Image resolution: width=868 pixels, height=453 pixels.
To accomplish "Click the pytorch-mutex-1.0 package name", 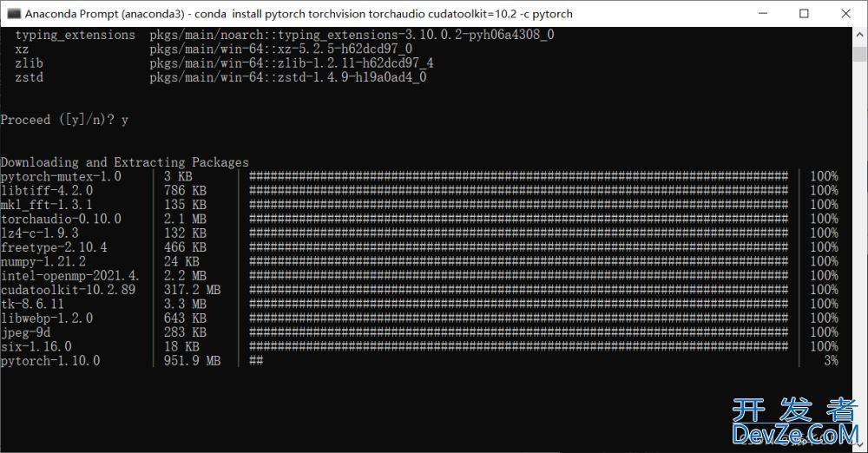I will 61,177.
